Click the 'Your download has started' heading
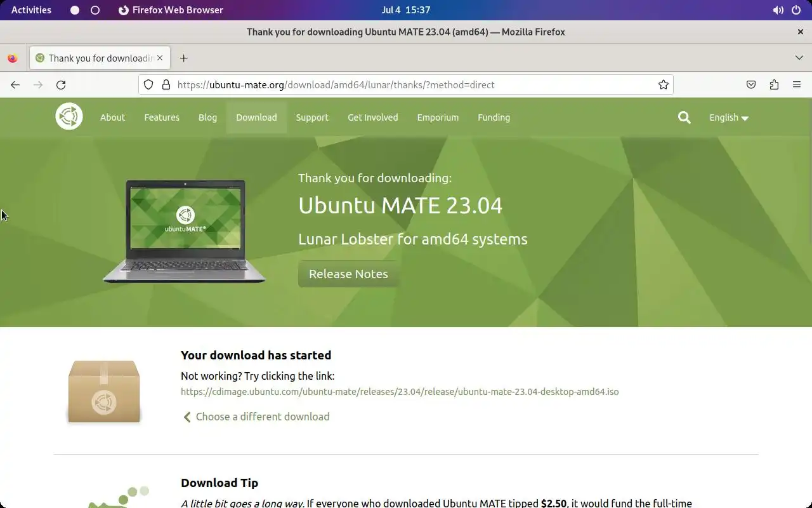Screen dimensions: 812x508 (256, 355)
